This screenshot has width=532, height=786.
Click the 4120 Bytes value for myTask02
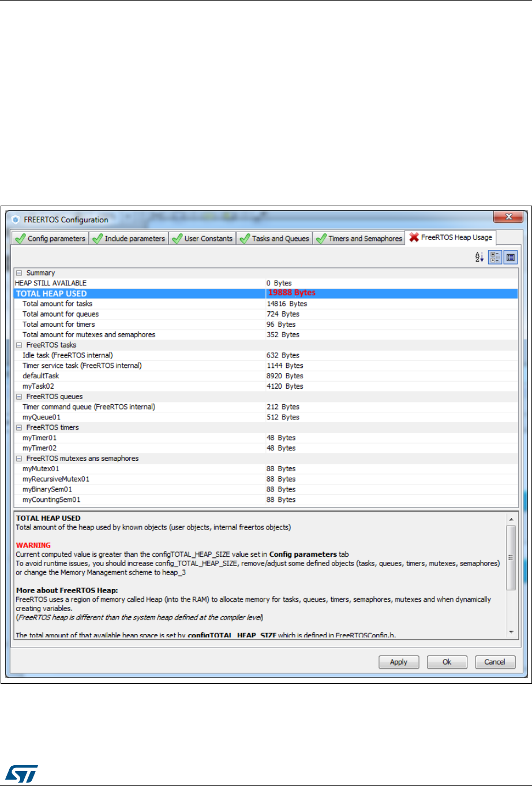[x=284, y=386]
